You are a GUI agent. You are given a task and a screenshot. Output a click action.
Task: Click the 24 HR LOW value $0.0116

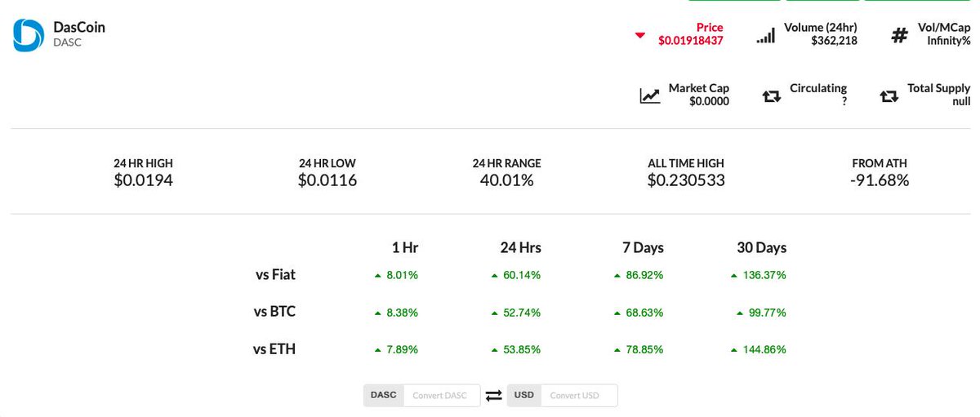pyautogui.click(x=327, y=180)
